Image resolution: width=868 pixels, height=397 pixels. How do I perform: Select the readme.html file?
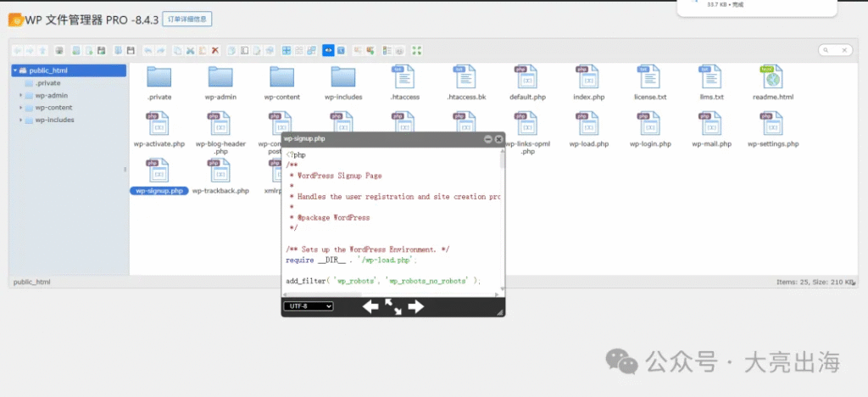(773, 83)
